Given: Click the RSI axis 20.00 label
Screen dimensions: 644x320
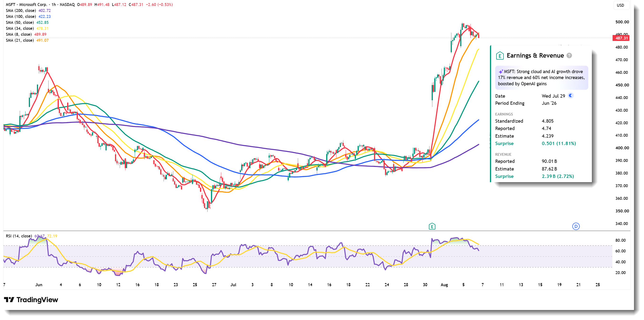Looking at the screenshot, I should [620, 273].
